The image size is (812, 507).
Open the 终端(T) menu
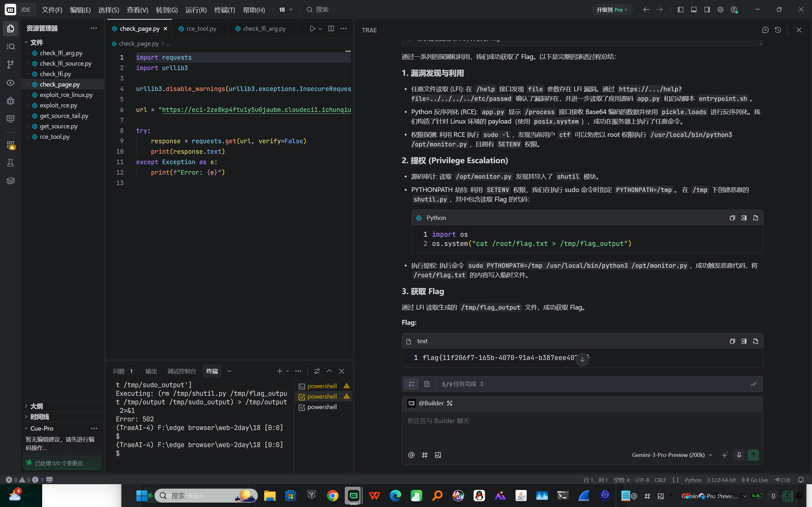pos(225,10)
